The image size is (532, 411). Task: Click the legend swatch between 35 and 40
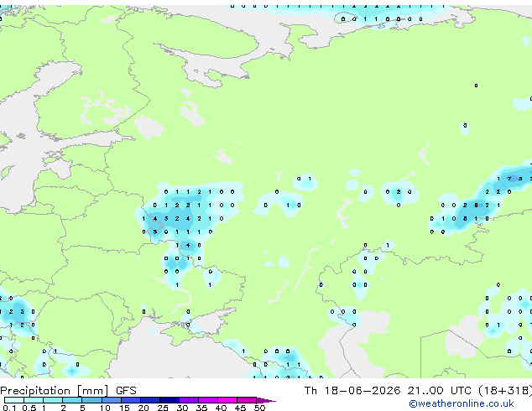point(208,400)
